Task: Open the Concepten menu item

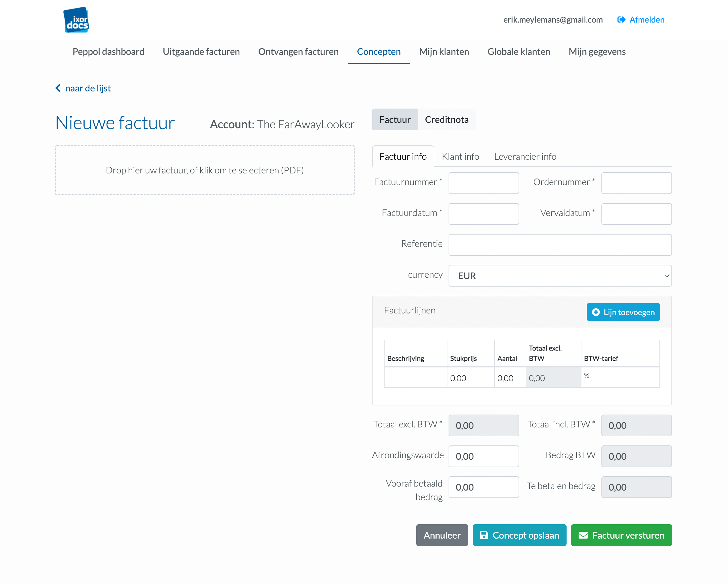Action: tap(379, 52)
